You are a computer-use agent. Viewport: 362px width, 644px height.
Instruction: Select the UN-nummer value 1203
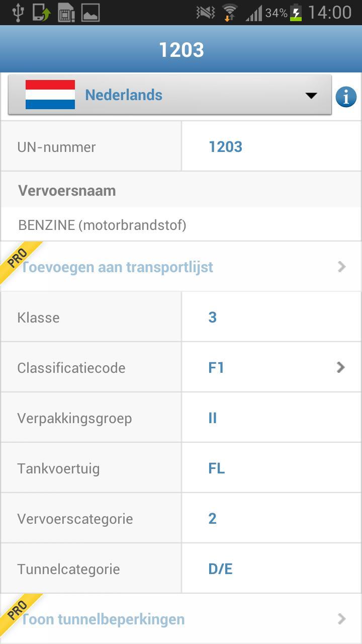(225, 146)
